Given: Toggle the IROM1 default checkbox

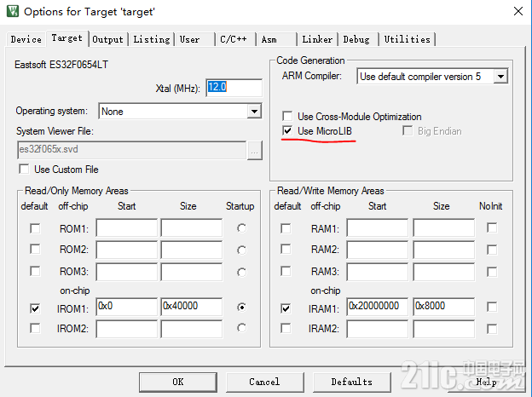Looking at the screenshot, I should point(35,308).
